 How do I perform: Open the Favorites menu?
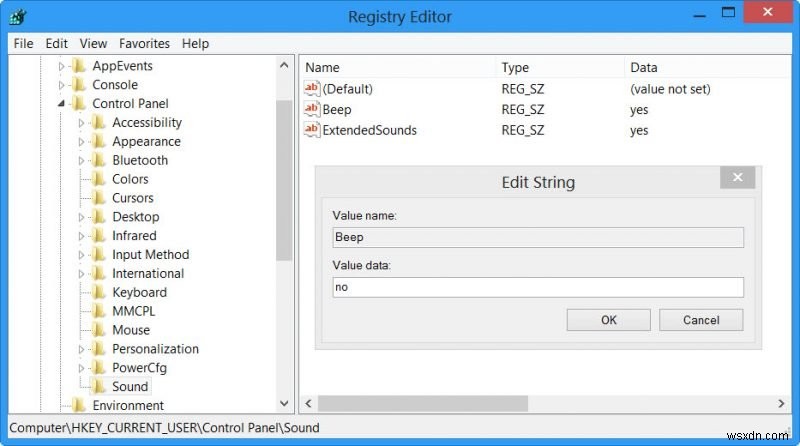point(144,43)
